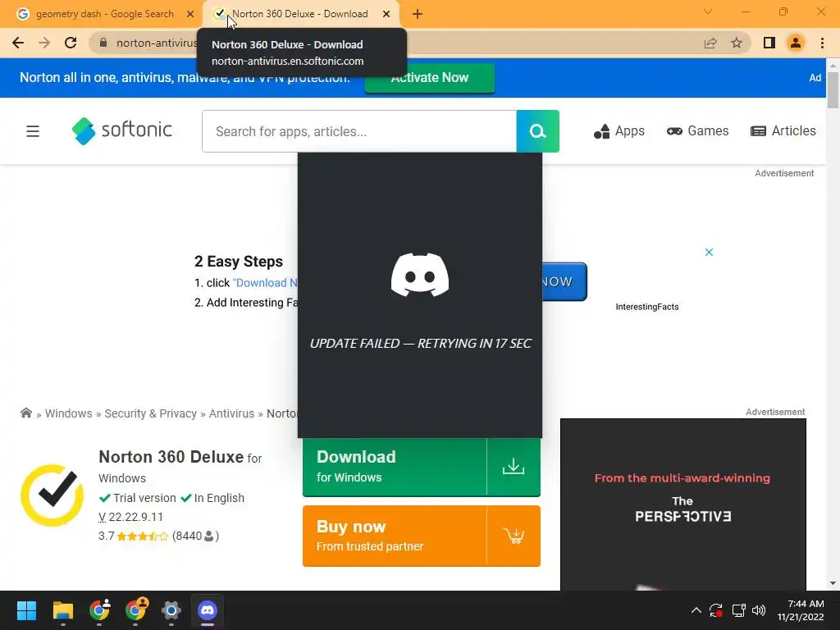Click the scrollbar down arrow
The height and width of the screenshot is (630, 840).
tap(833, 583)
